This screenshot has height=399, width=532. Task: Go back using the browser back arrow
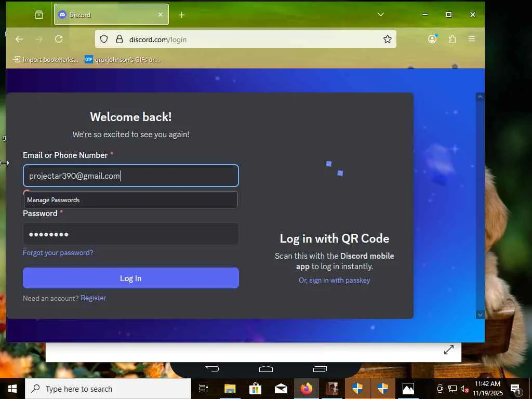coord(19,39)
